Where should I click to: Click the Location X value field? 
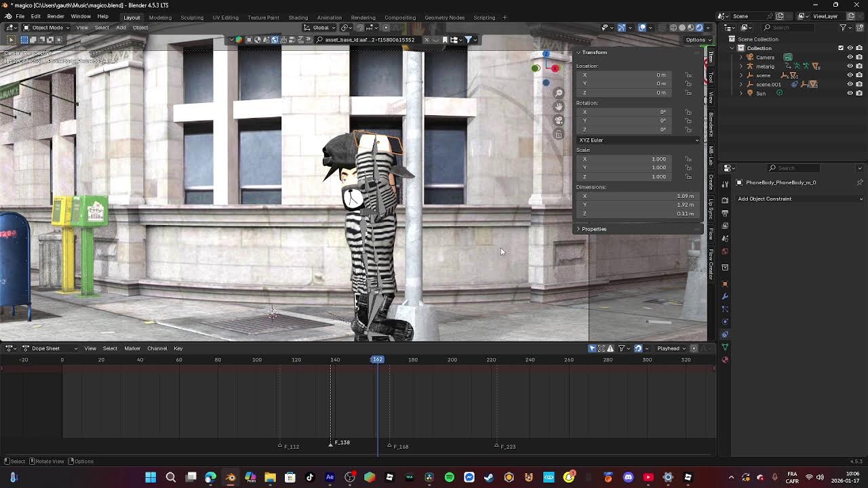click(x=629, y=75)
